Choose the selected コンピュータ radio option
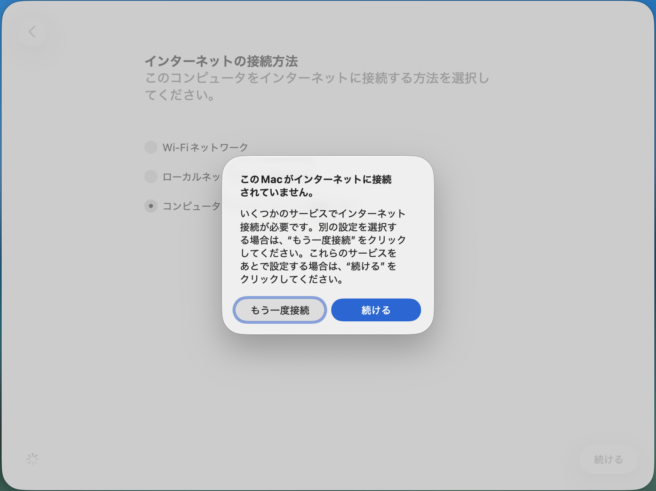 click(151, 206)
